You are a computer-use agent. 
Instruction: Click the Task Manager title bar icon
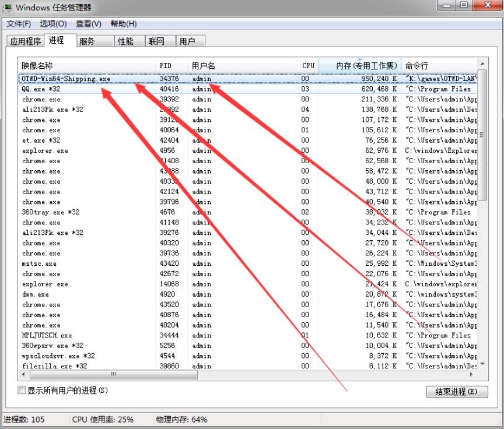pyautogui.click(x=8, y=8)
